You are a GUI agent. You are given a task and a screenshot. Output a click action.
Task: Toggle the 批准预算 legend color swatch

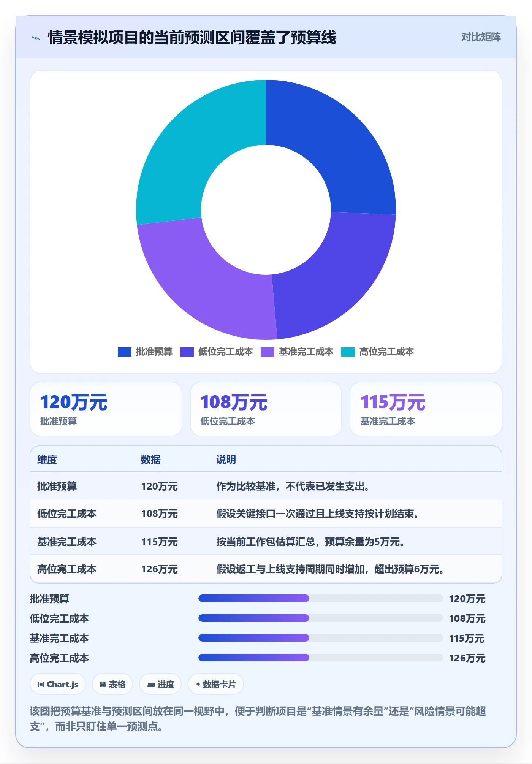click(125, 352)
